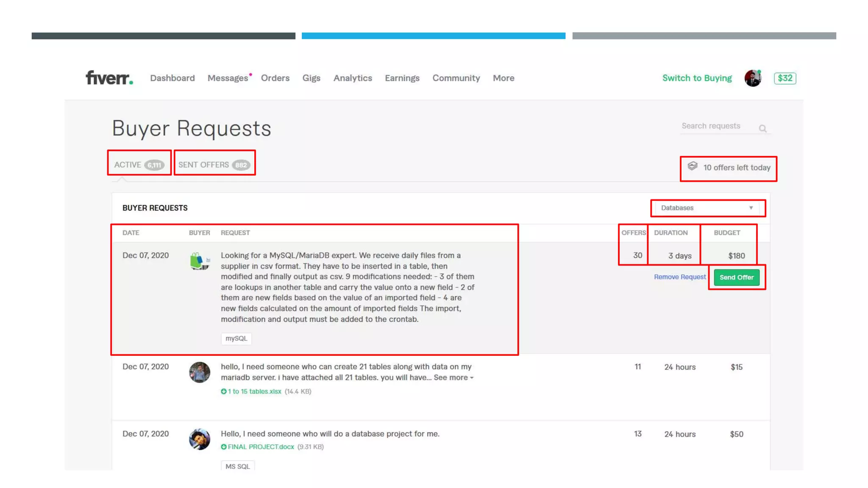Open the user profile avatar
This screenshot has height=488, width=868.
point(753,78)
